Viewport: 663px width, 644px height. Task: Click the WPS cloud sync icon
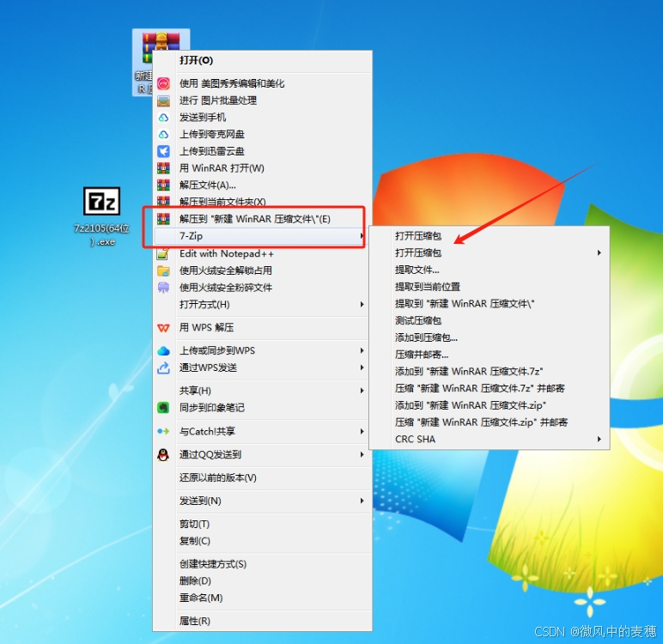coord(164,350)
